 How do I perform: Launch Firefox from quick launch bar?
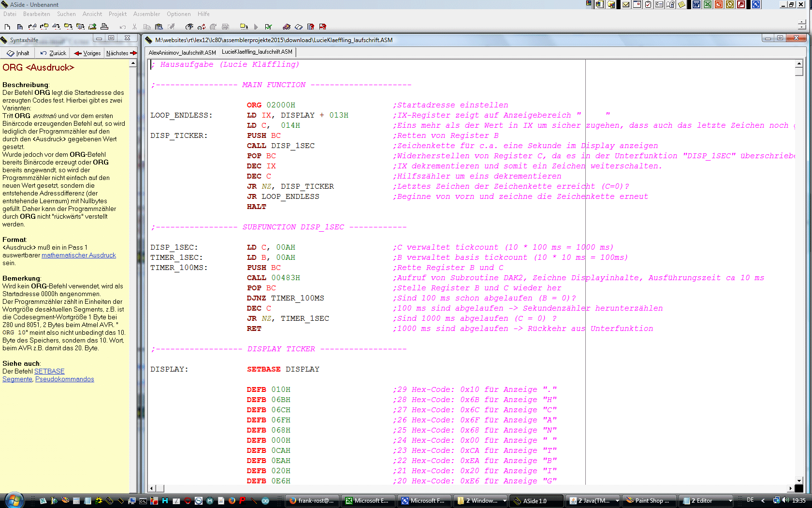[x=232, y=501]
